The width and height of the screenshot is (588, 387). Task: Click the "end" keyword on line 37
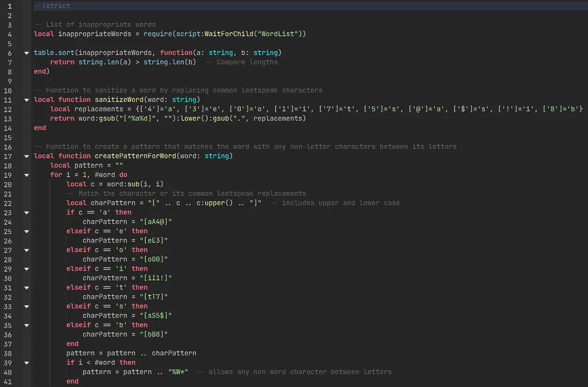(x=73, y=344)
